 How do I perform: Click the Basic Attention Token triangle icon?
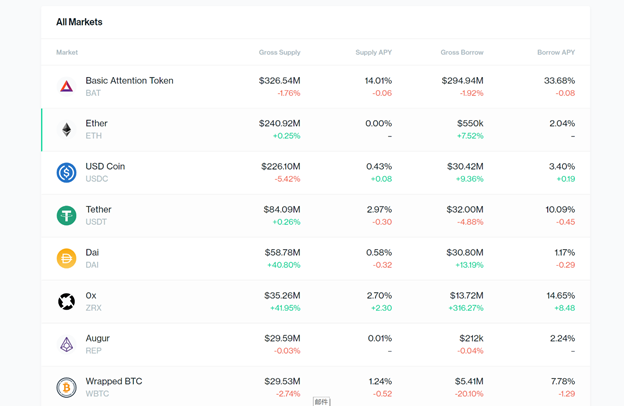[66, 87]
